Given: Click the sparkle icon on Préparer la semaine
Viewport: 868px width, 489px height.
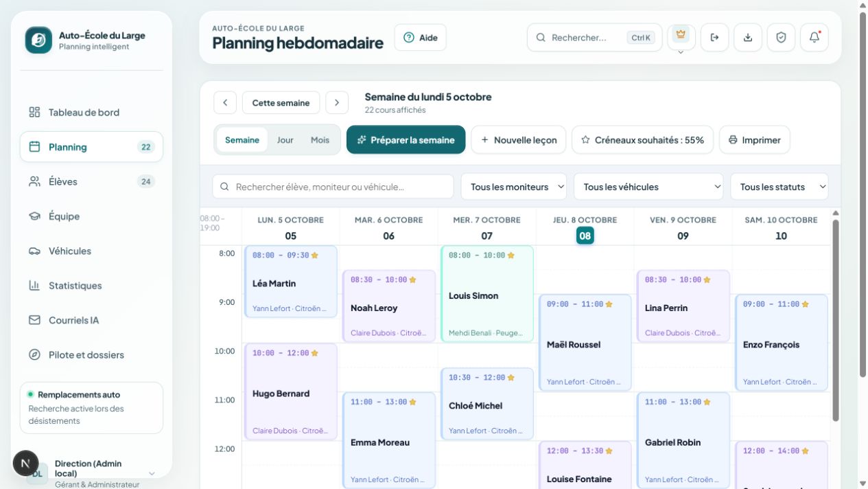Looking at the screenshot, I should pyautogui.click(x=362, y=140).
